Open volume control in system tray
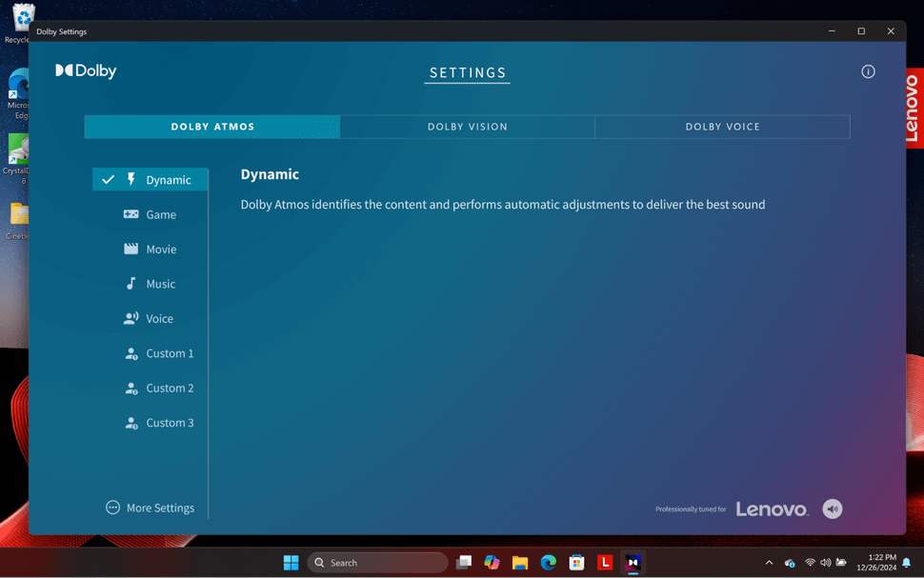This screenshot has width=924, height=578. coord(826,563)
